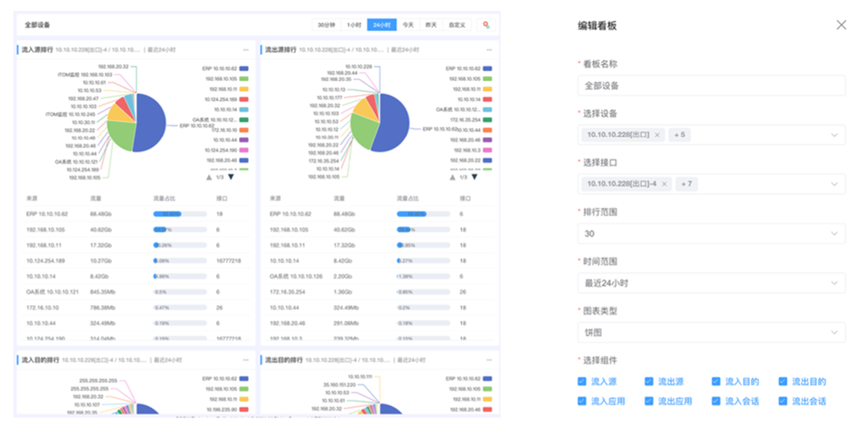Image resolution: width=868 pixels, height=429 pixels.
Task: Remove the 10.10.10.228[出口] device tag
Action: pyautogui.click(x=657, y=135)
